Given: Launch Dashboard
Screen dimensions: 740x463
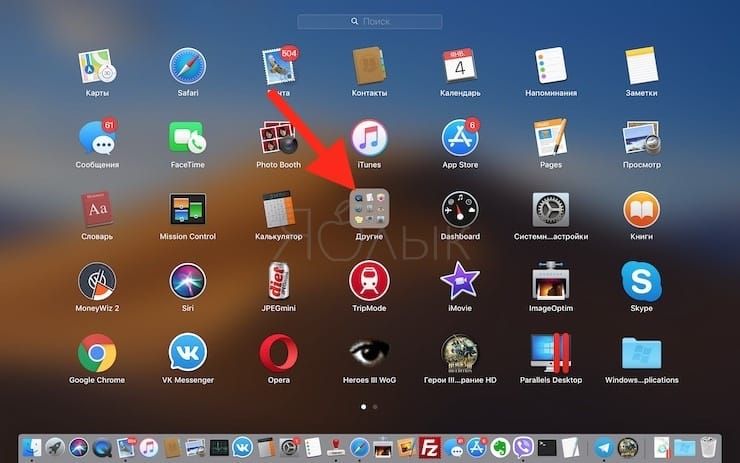Looking at the screenshot, I should click(460, 210).
